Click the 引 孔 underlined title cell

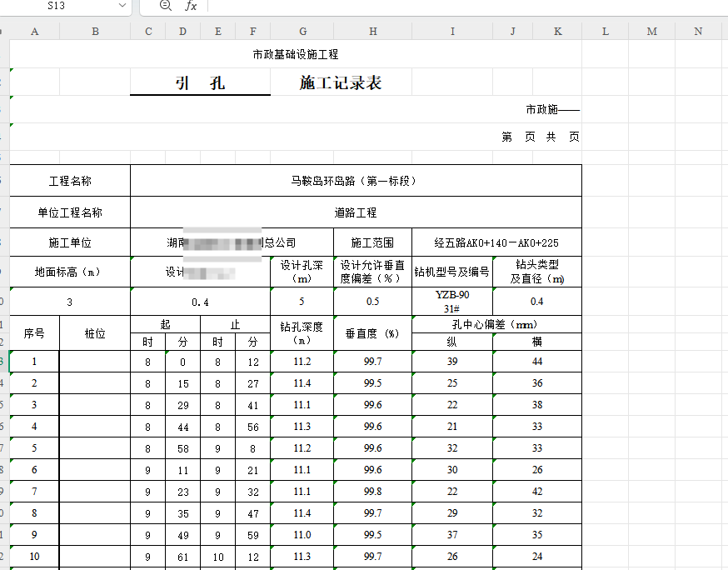(x=200, y=83)
